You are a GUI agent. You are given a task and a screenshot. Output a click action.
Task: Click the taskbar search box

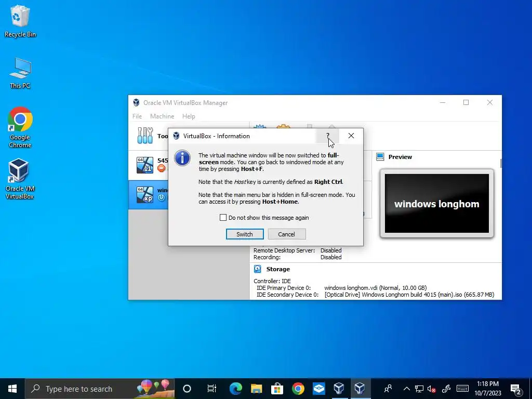coord(100,389)
